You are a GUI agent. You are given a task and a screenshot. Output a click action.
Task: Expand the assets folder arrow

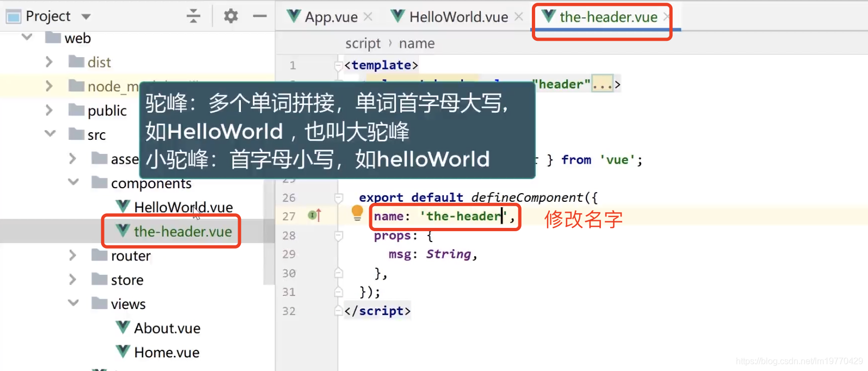pos(72,158)
